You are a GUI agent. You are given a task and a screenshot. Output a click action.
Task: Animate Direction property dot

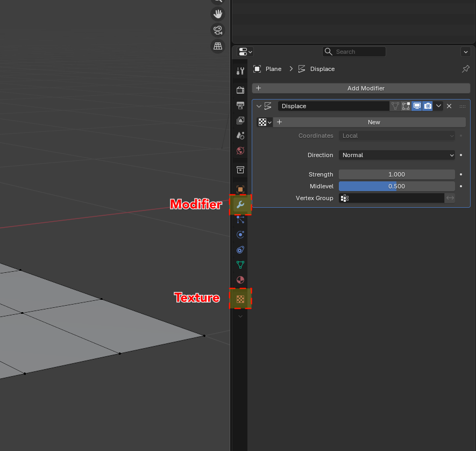tap(461, 155)
